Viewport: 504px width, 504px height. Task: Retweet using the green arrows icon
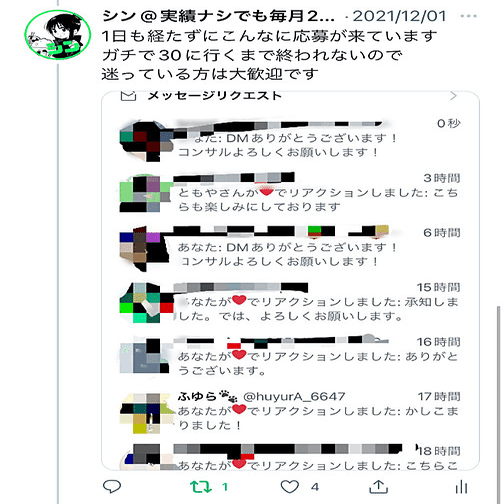click(x=201, y=487)
